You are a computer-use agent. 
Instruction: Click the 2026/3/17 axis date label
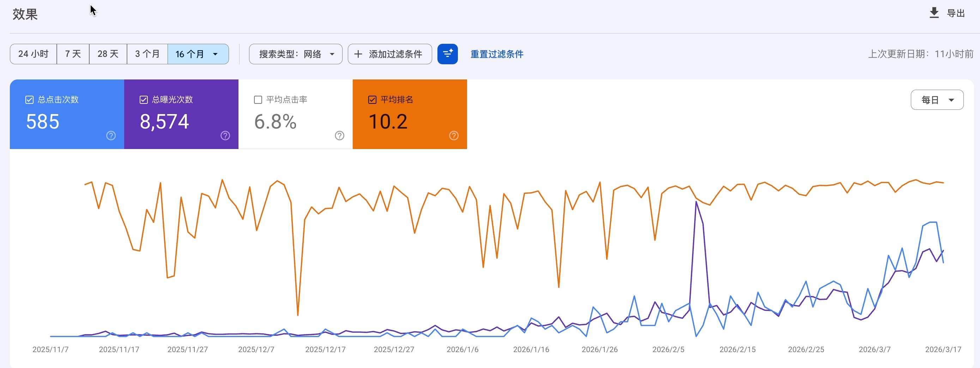(943, 349)
